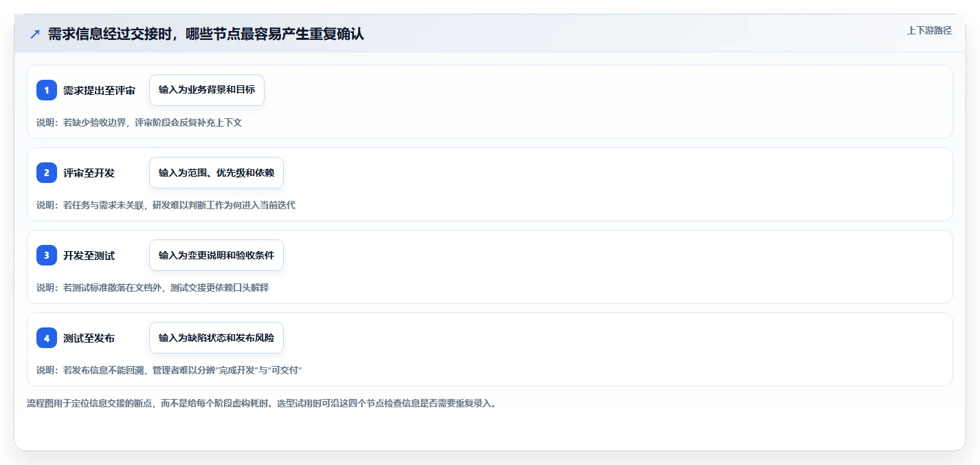Click the step number 1 badge
Screen dimensions: 980x465
47,90
